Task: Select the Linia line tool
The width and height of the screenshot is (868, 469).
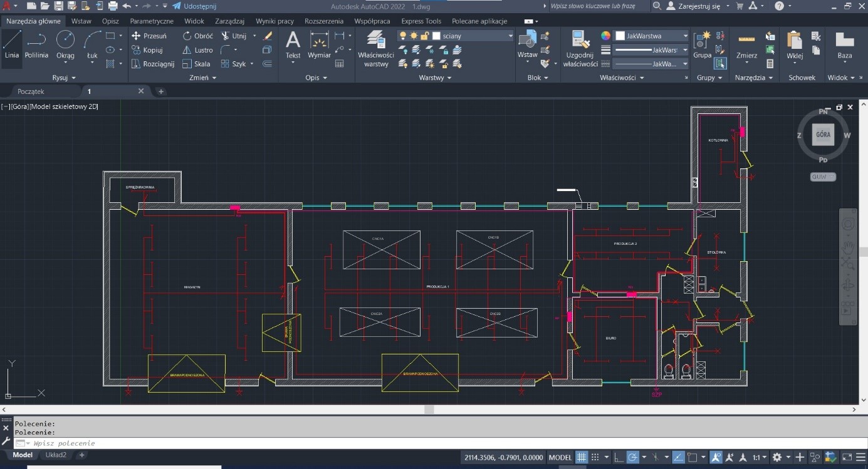Action: coord(11,45)
